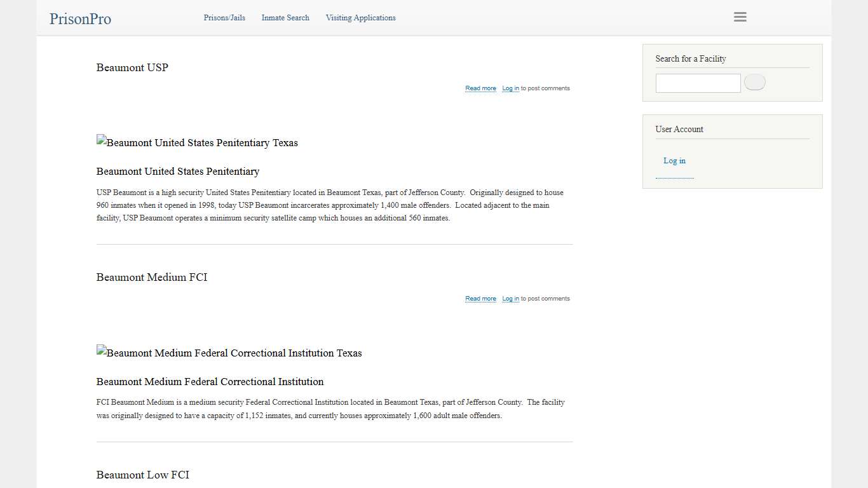Open the Inmate Search menu item
The width and height of the screenshot is (868, 488).
click(285, 18)
